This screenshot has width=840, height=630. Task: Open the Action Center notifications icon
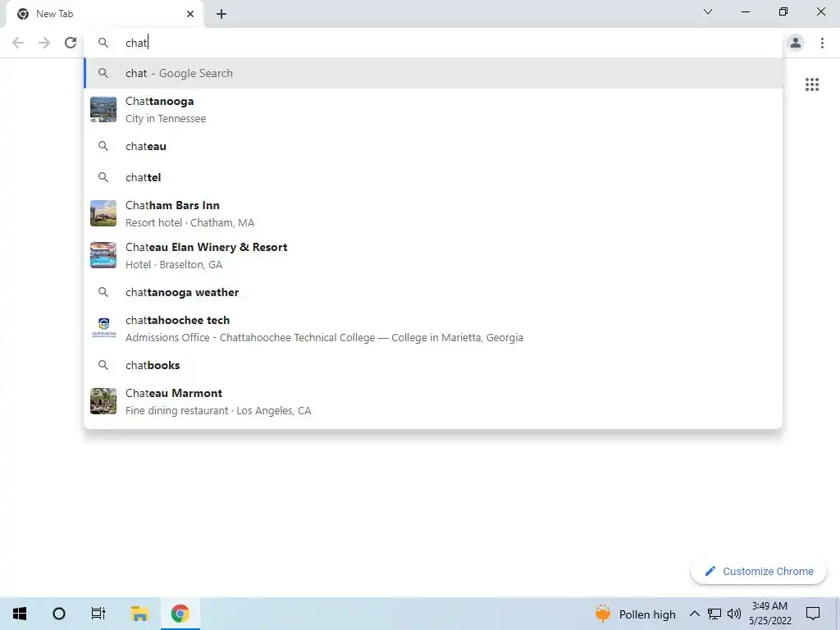pos(813,614)
